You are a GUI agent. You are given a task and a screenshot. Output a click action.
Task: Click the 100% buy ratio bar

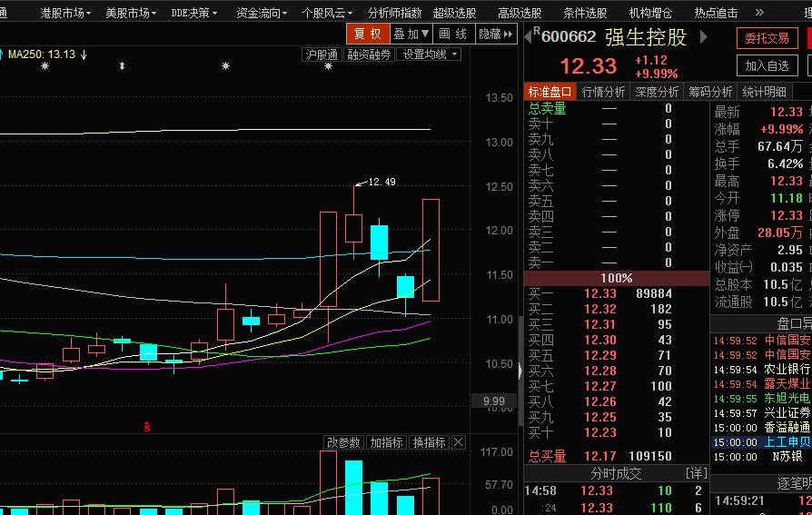pos(616,278)
